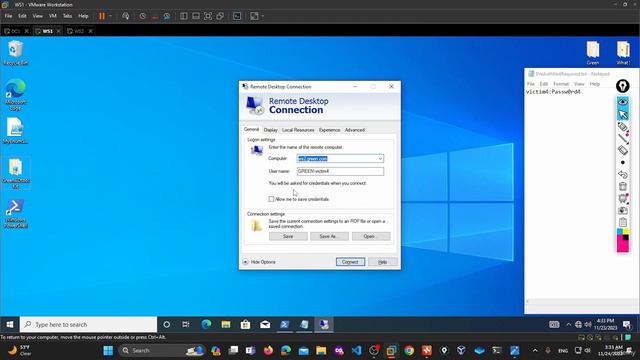The width and height of the screenshot is (640, 360).
Task: Select the eraser tool in annotation toolbar
Action: pyautogui.click(x=622, y=150)
